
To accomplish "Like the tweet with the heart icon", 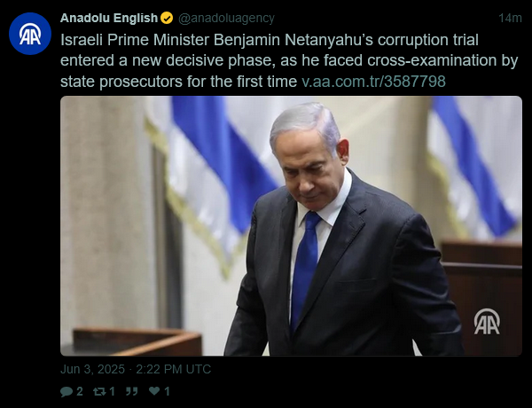I will [154, 391].
